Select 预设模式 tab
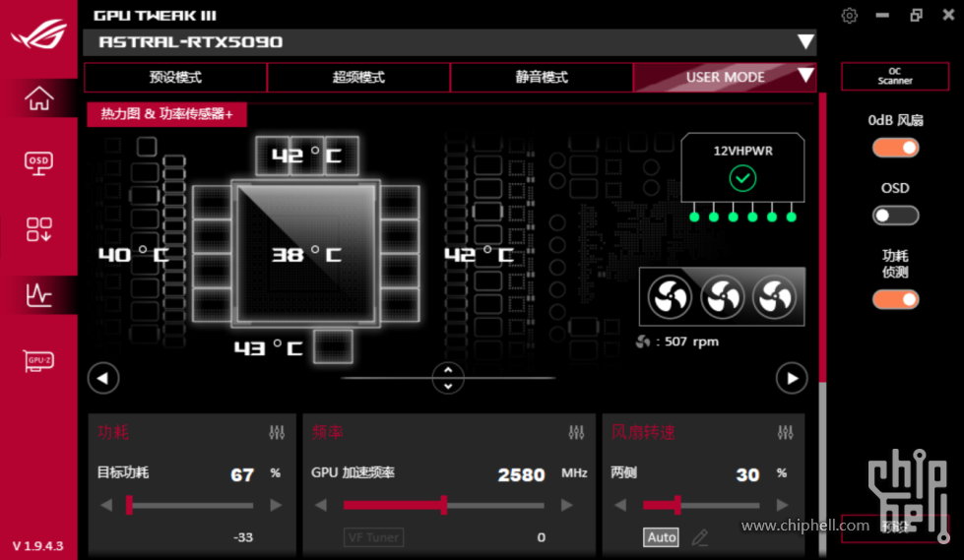Screen dimensions: 964x560 click(175, 77)
